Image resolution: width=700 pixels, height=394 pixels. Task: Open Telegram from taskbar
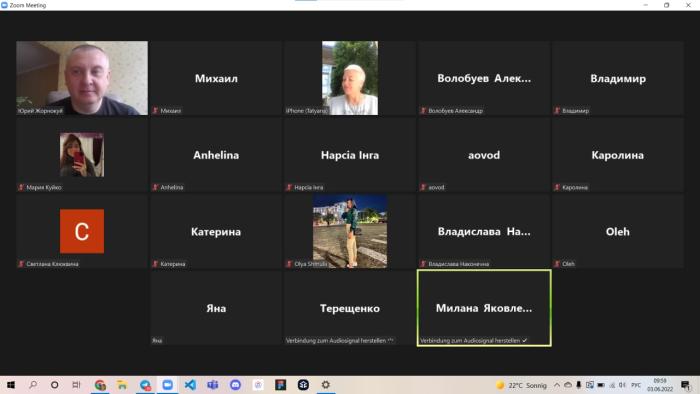click(x=145, y=385)
